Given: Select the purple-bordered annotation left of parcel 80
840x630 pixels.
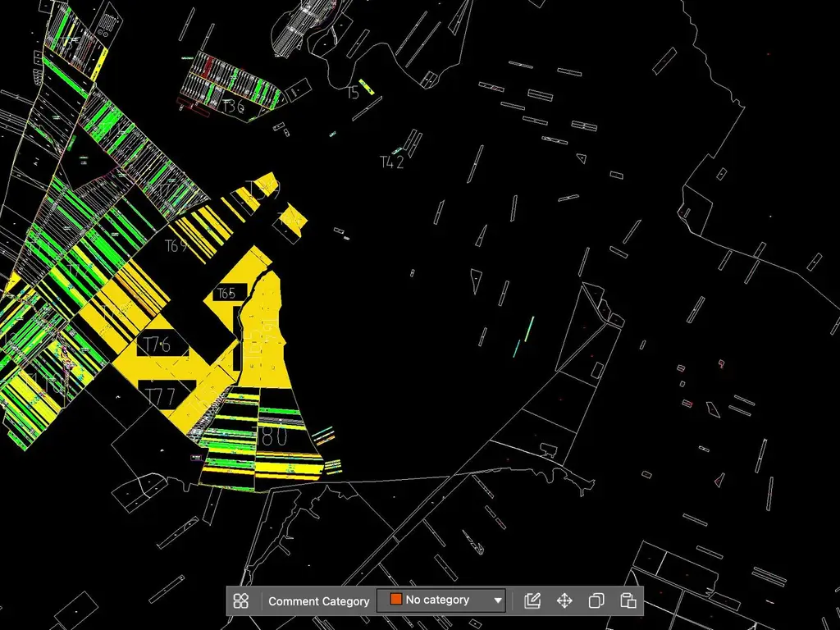Looking at the screenshot, I should (196, 458).
